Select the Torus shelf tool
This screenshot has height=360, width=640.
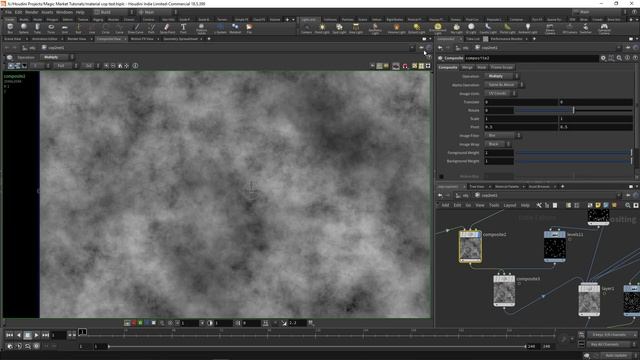pyautogui.click(x=51, y=28)
